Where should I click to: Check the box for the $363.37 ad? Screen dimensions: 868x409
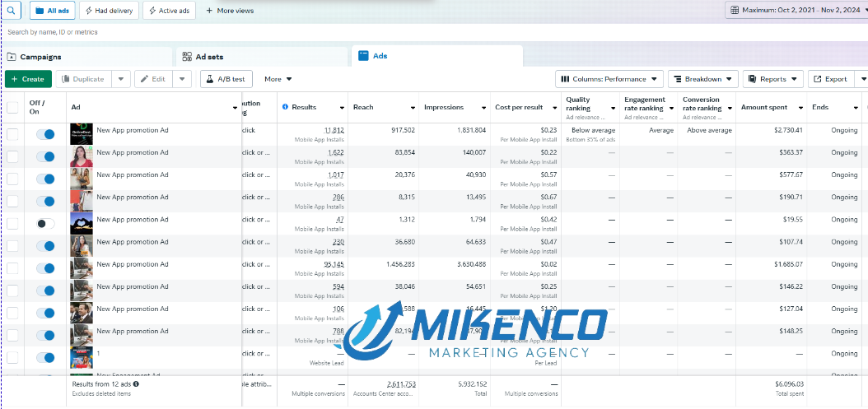(x=12, y=156)
